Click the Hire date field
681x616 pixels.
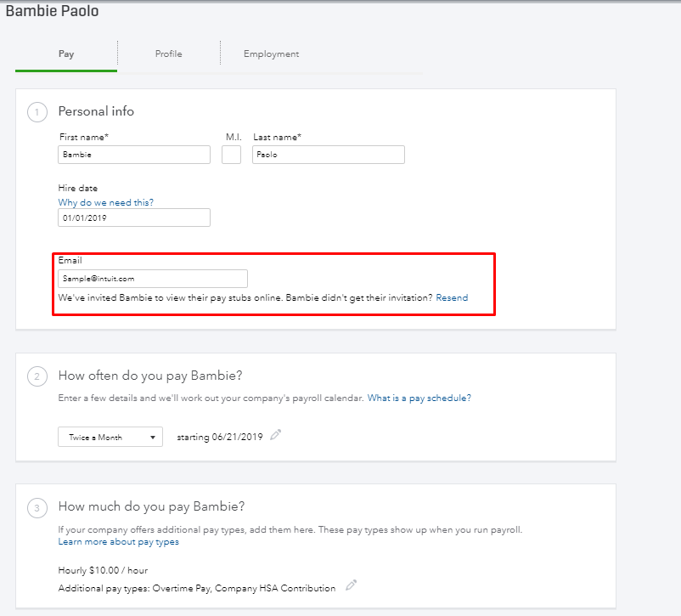[134, 218]
